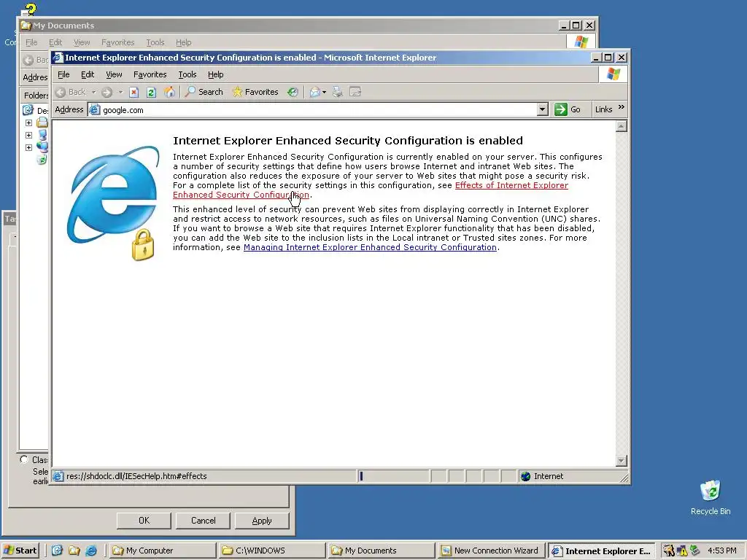Screen dimensions: 747x560
Task: Select the Recycle Bin tree item in Folders pane
Action: (42, 160)
